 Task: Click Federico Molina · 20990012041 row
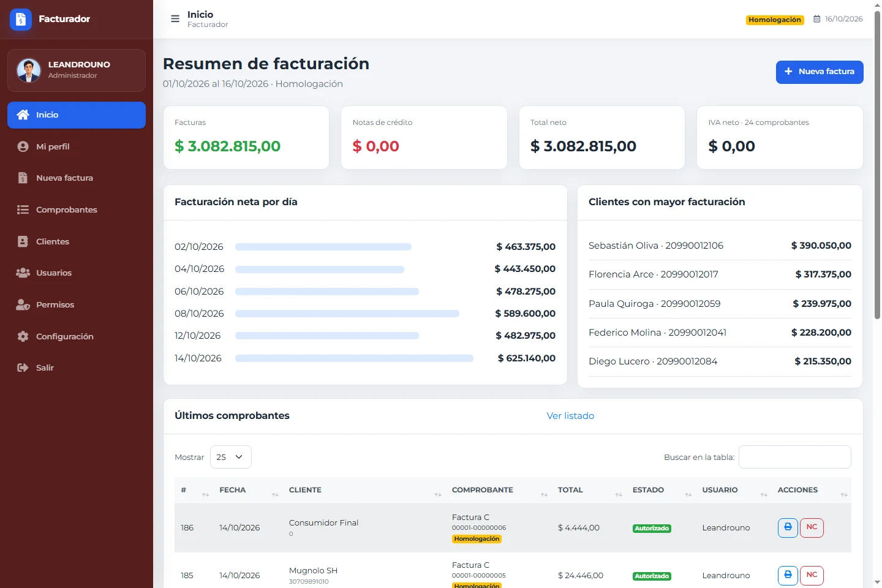coord(720,333)
